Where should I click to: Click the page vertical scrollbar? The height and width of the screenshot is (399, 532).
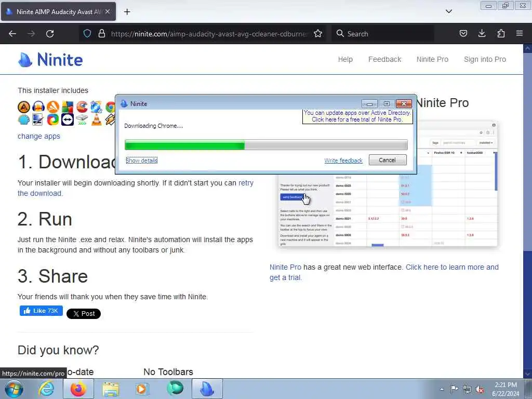point(527,211)
